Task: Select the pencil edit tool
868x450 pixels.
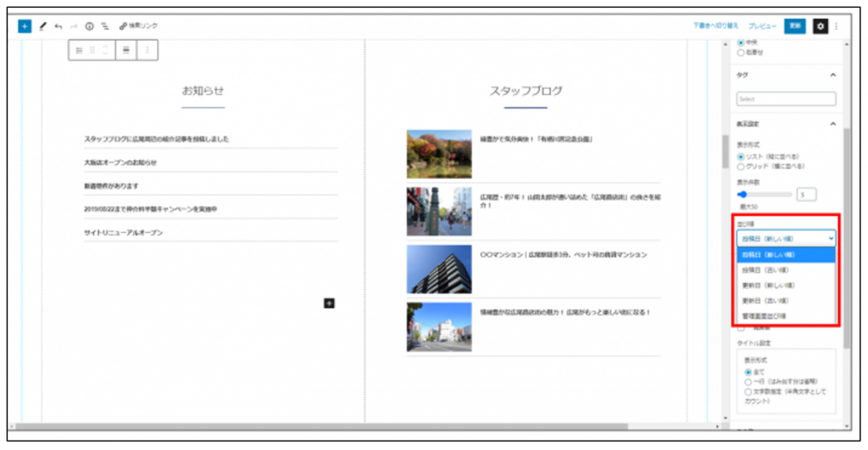Action: 42,26
